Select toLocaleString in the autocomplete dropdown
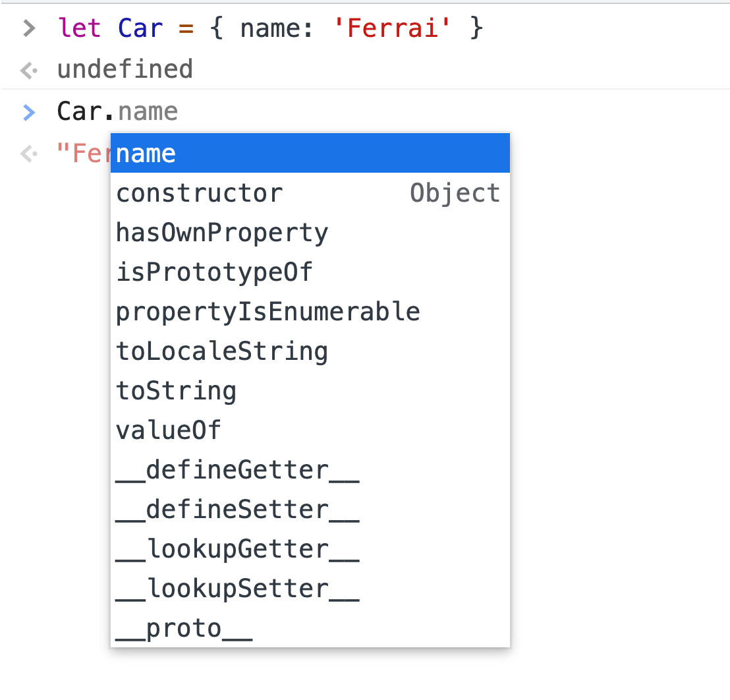 [x=222, y=351]
